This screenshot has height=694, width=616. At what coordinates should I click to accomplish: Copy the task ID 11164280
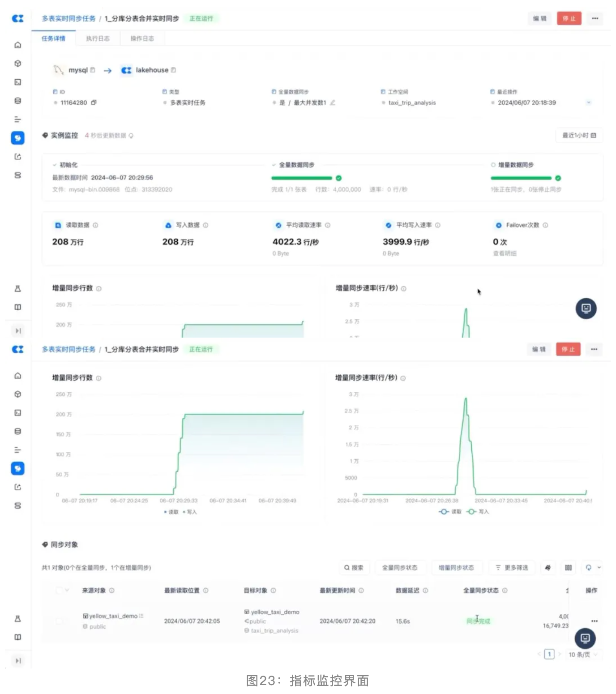click(x=94, y=103)
